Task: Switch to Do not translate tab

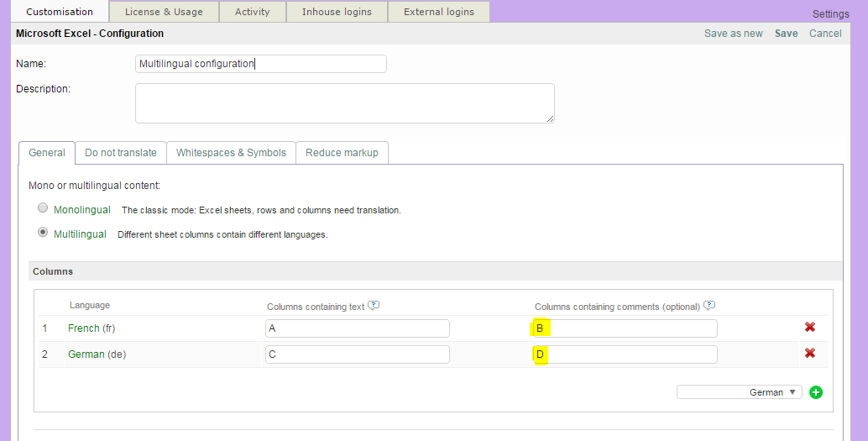Action: [x=121, y=153]
